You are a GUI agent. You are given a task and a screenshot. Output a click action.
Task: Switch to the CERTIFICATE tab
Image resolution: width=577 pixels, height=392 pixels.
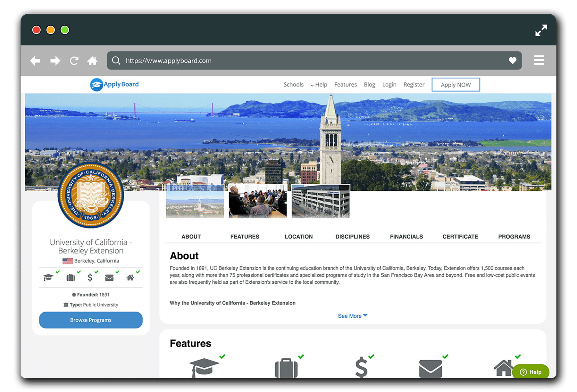coord(460,237)
